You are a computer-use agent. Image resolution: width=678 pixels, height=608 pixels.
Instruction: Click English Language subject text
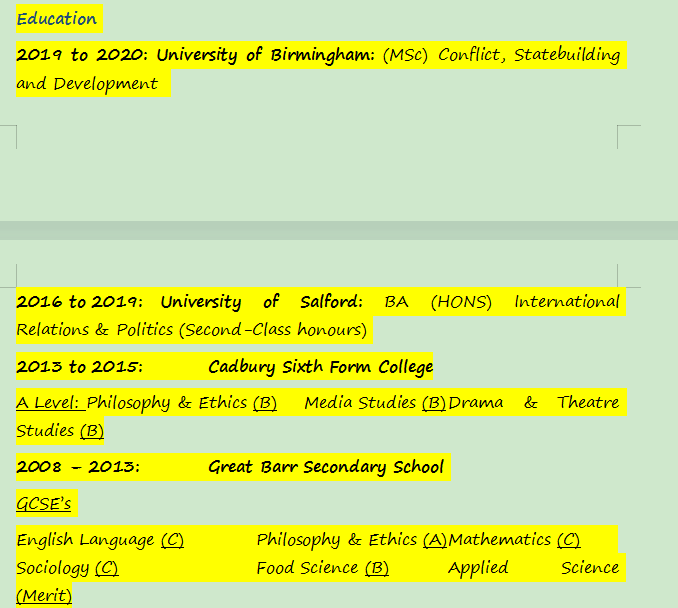tap(86, 540)
